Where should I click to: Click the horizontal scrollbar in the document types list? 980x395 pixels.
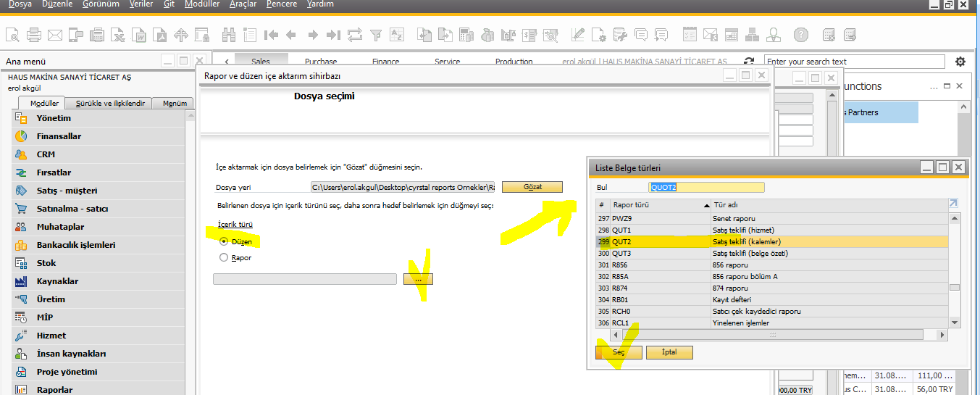pos(772,335)
